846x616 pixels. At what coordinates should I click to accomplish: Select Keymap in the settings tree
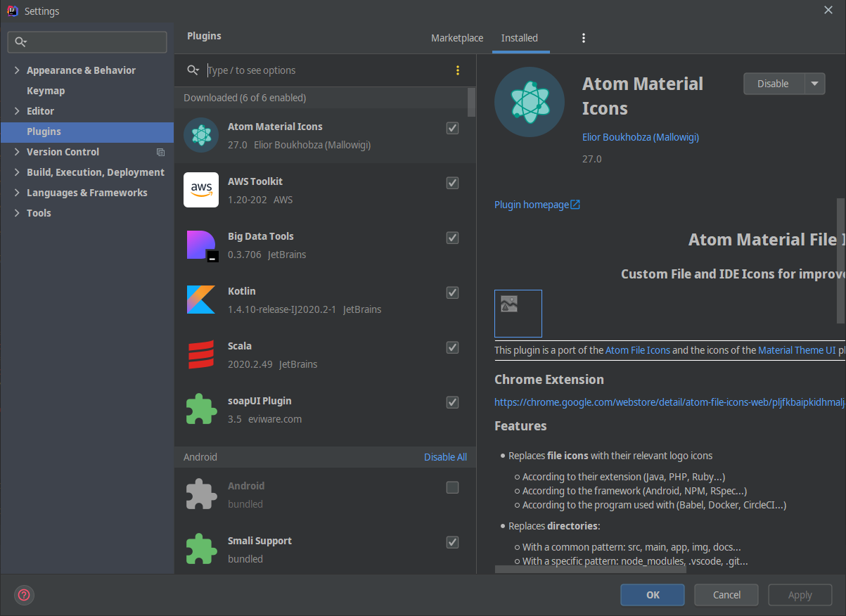[x=46, y=91]
